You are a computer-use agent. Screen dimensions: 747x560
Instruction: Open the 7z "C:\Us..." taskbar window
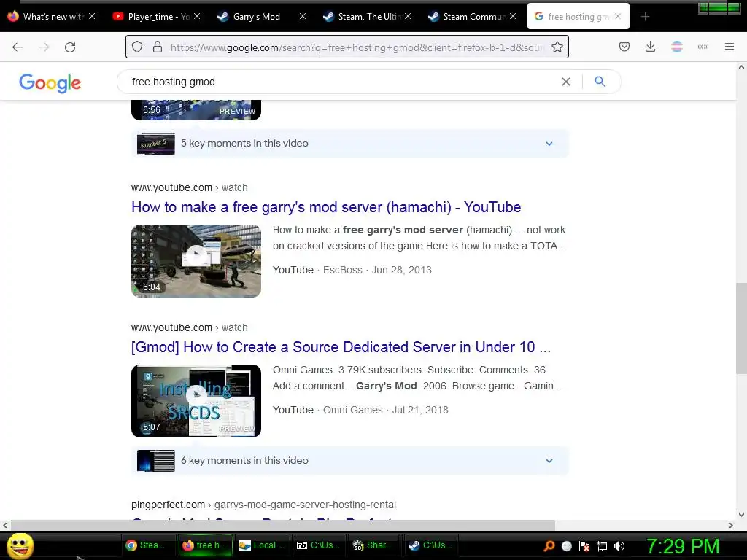pyautogui.click(x=318, y=545)
